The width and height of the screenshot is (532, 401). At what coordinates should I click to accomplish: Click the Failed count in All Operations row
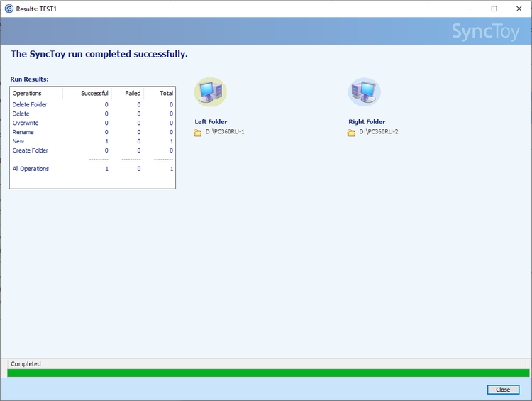point(139,169)
